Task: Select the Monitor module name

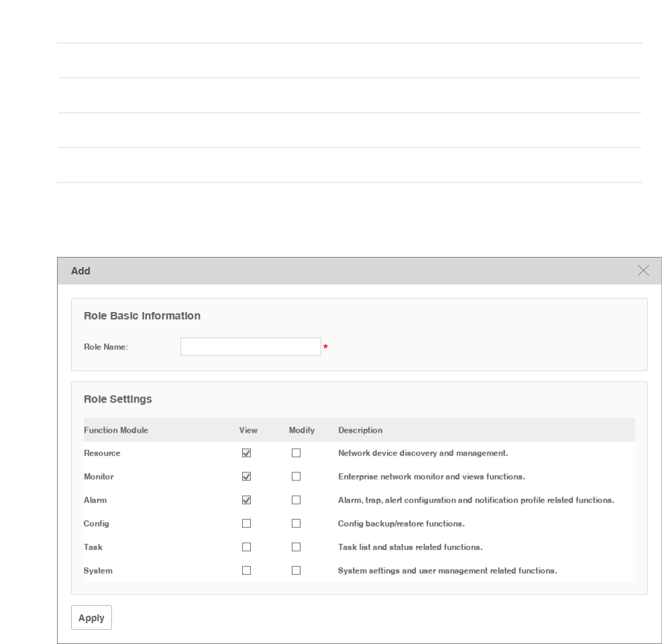Action: 99,477
